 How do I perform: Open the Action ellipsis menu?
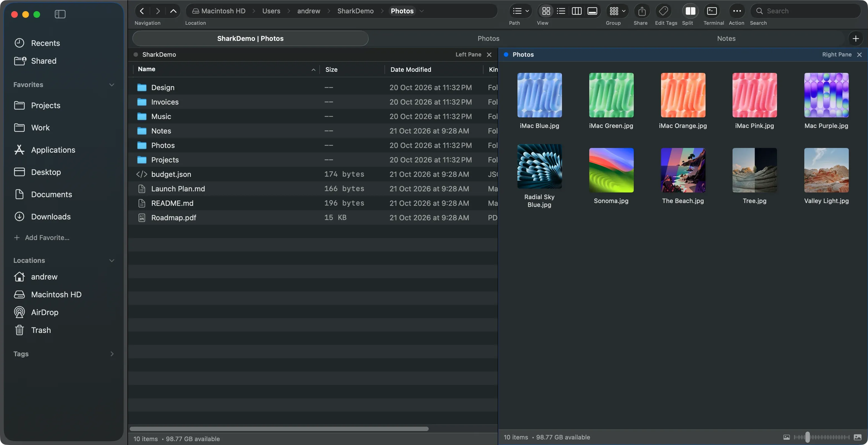(x=737, y=11)
